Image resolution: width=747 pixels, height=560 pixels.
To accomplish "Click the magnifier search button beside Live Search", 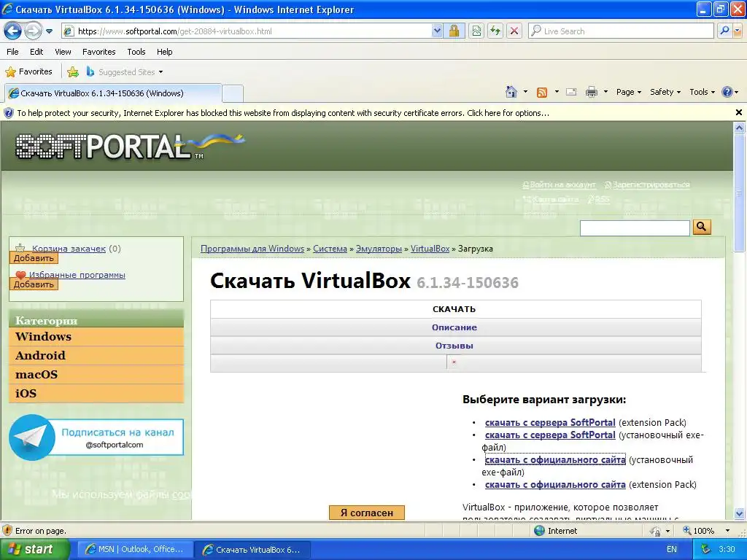I will (724, 31).
